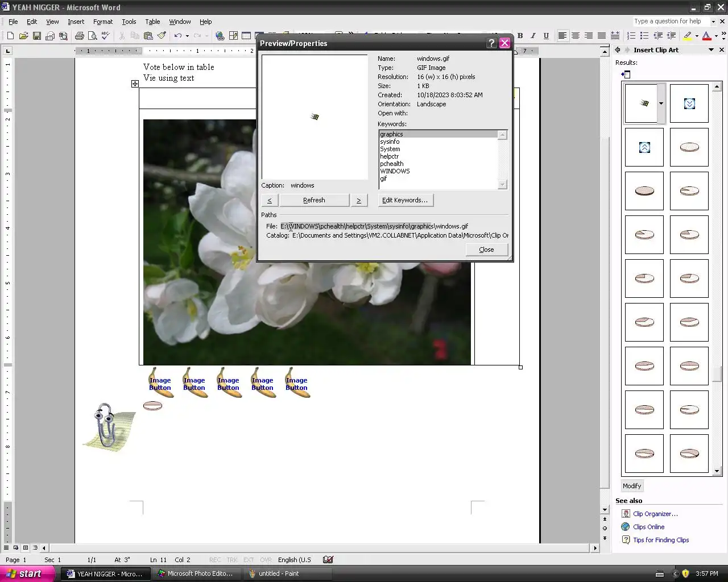
Task: Toggle Align Left paragraph alignment
Action: click(562, 36)
